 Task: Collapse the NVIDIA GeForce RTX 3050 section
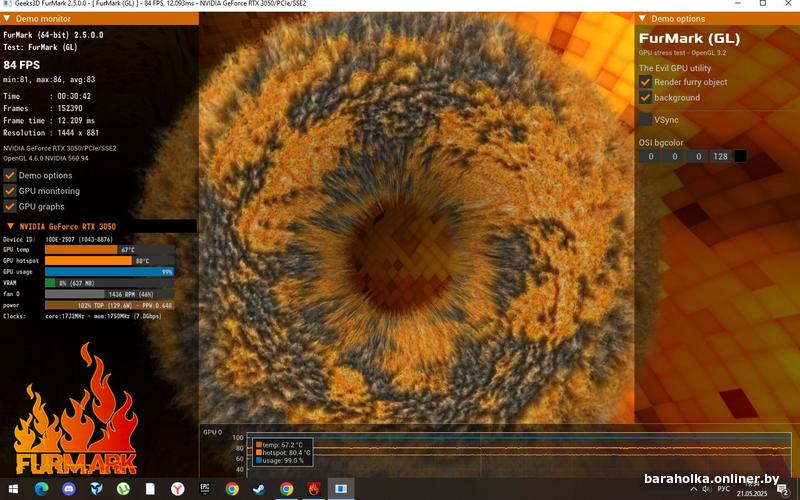click(x=10, y=226)
